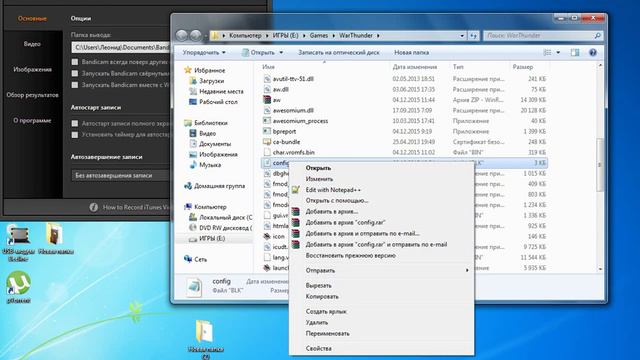The image size is (640, 360).
Task: Choose Переименовать in the context menu
Action: 327,333
